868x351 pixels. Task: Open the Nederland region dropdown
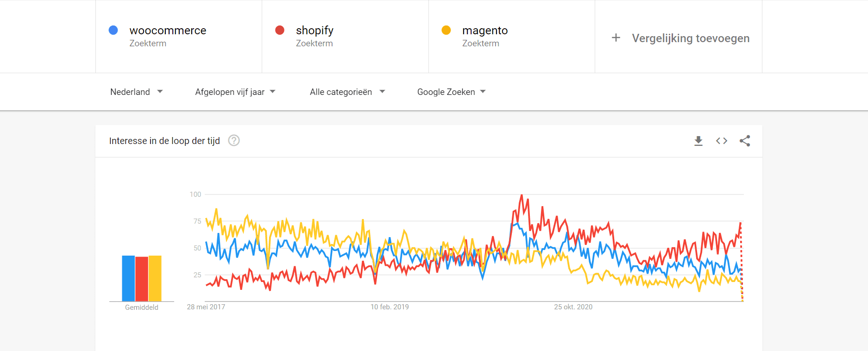coord(137,92)
